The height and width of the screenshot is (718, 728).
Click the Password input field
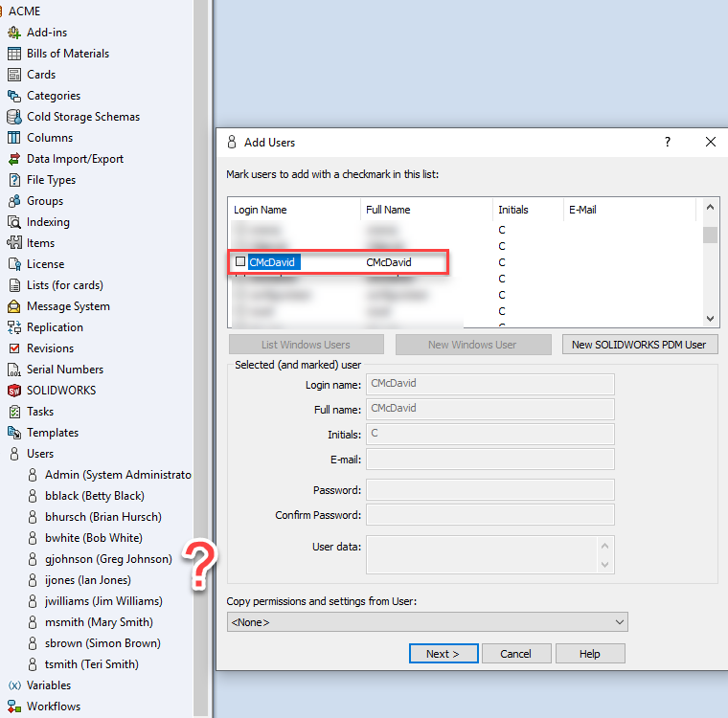(490, 489)
